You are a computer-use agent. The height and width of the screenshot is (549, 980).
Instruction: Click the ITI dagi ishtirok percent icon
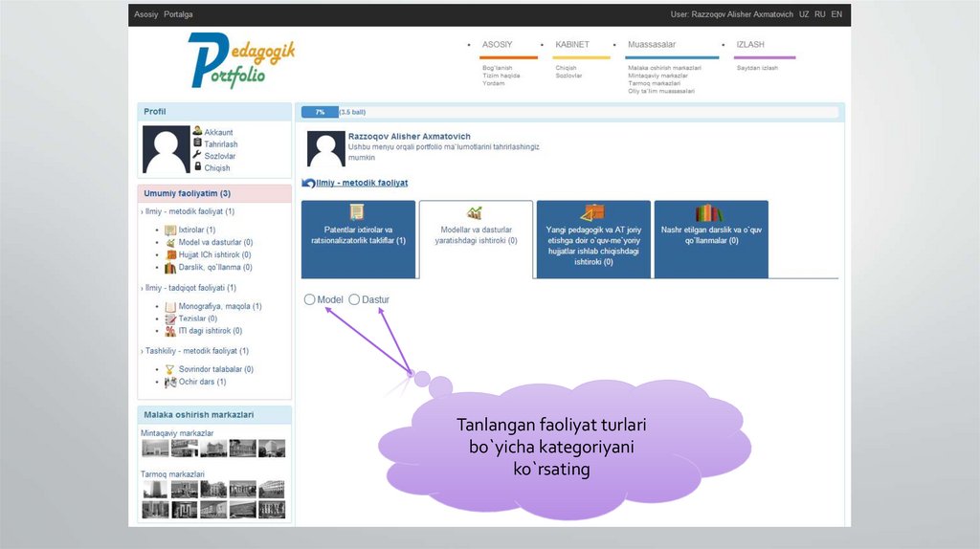(x=170, y=331)
